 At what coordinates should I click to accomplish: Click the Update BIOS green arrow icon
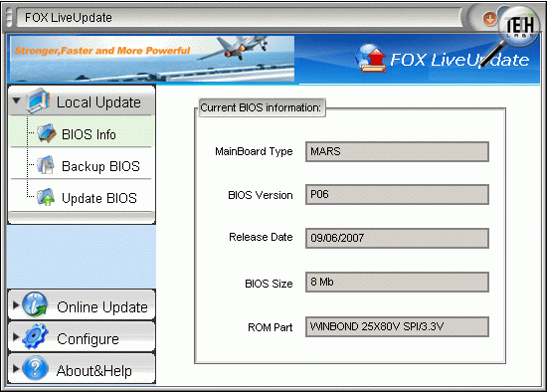(x=46, y=197)
